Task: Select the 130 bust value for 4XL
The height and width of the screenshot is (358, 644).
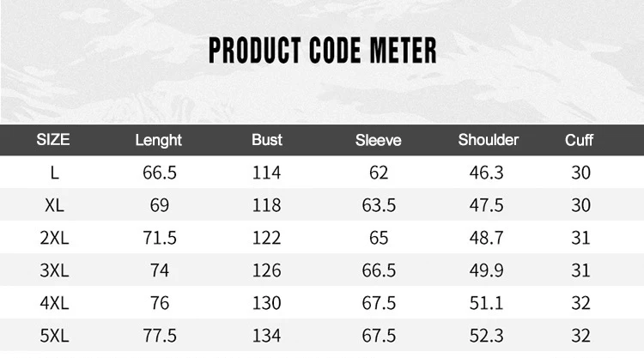Action: click(266, 303)
